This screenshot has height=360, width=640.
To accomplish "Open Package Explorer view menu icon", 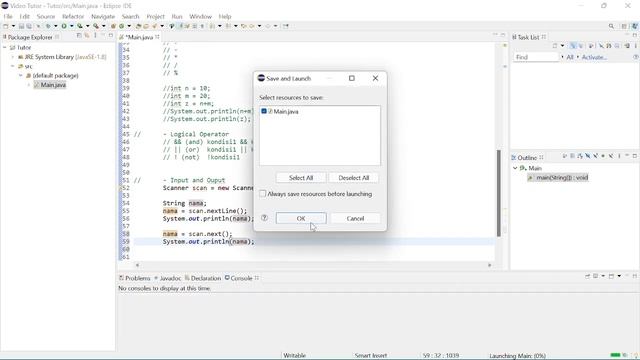I will click(95, 36).
